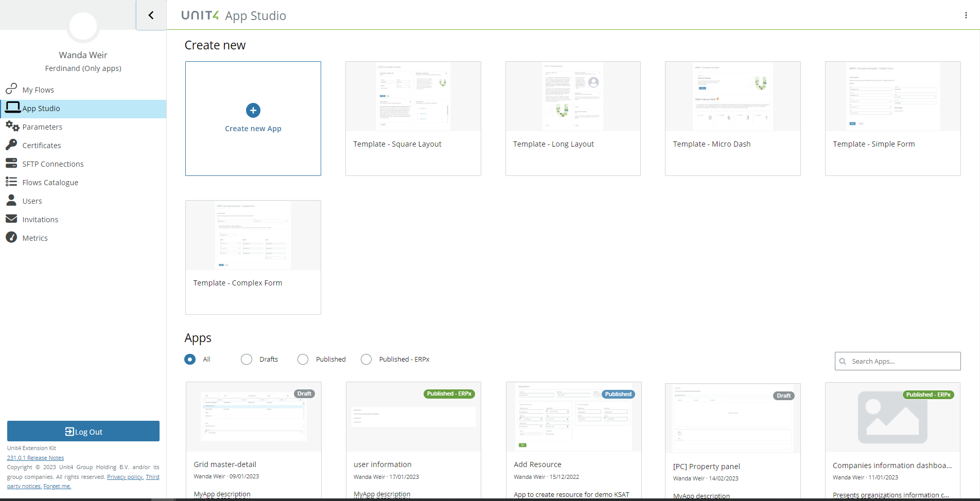Click Create new App text link
Screen dimensions: 980x501
click(x=253, y=129)
